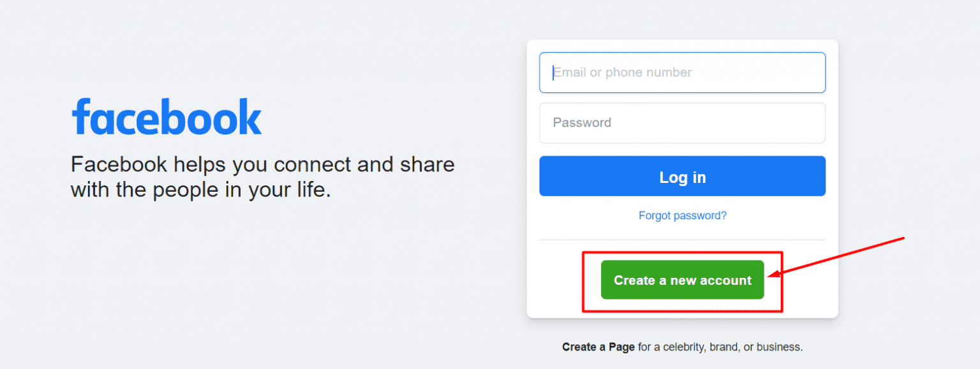
Task: Click the "Password" placeholder text
Action: point(582,123)
